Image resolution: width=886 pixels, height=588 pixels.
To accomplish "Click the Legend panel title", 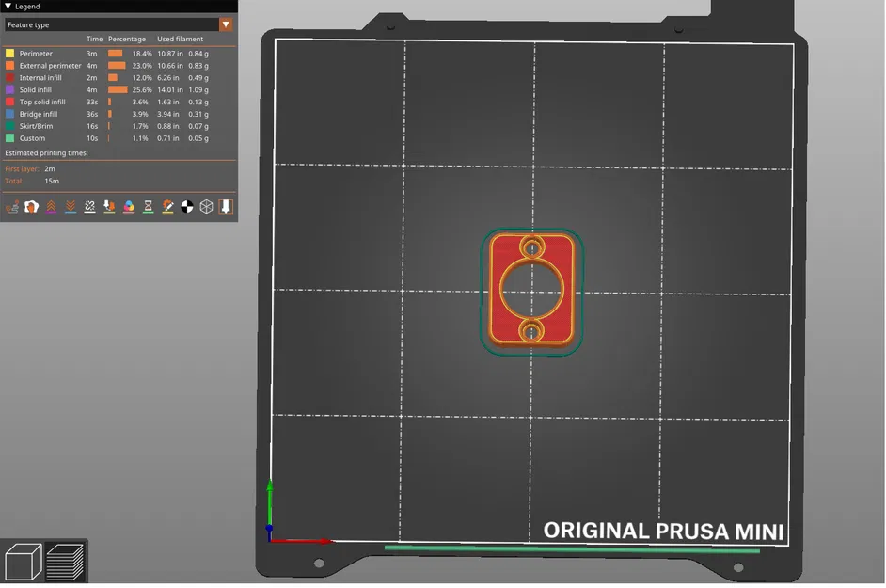I will 27,7.
